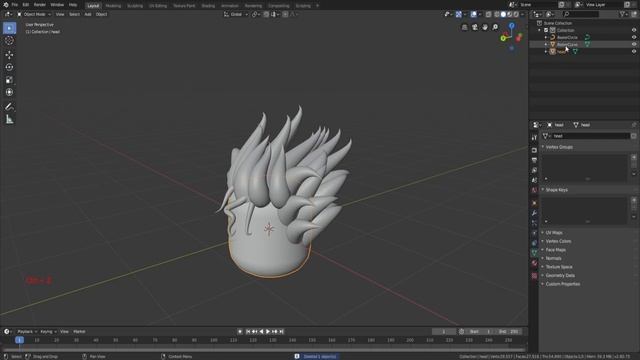Open the Output properties tab
The height and width of the screenshot is (360, 640).
tap(534, 160)
